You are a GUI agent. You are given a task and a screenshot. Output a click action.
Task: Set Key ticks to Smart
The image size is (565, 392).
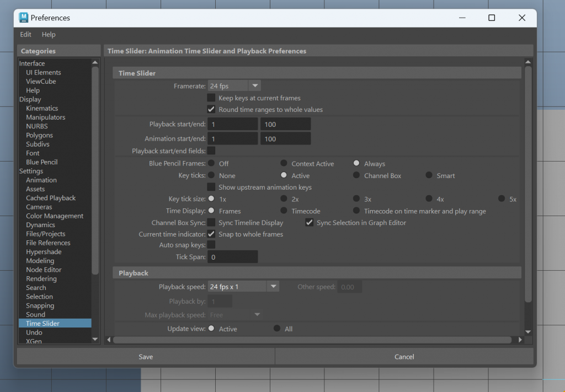[429, 175]
